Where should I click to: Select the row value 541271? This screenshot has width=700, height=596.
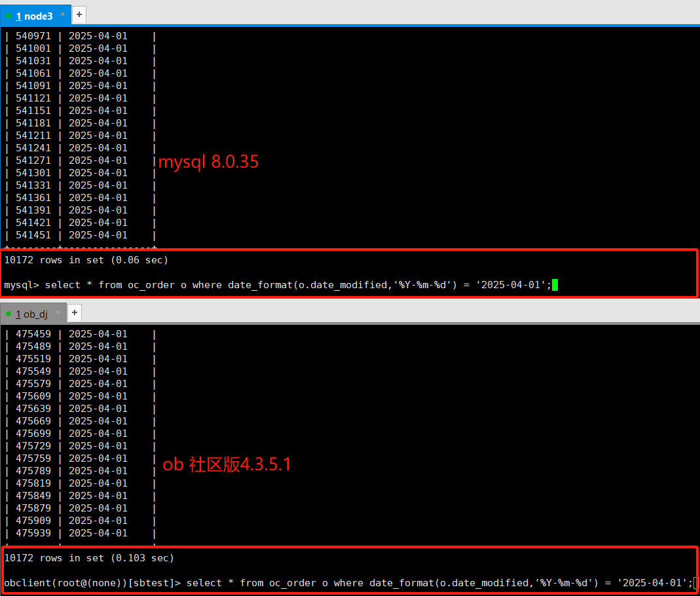pyautogui.click(x=33, y=160)
